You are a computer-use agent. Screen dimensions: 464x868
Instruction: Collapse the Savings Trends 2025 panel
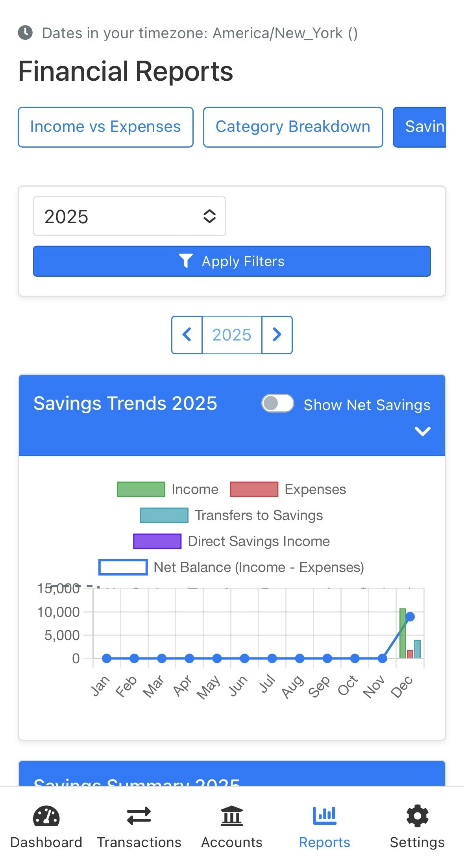[x=422, y=431]
